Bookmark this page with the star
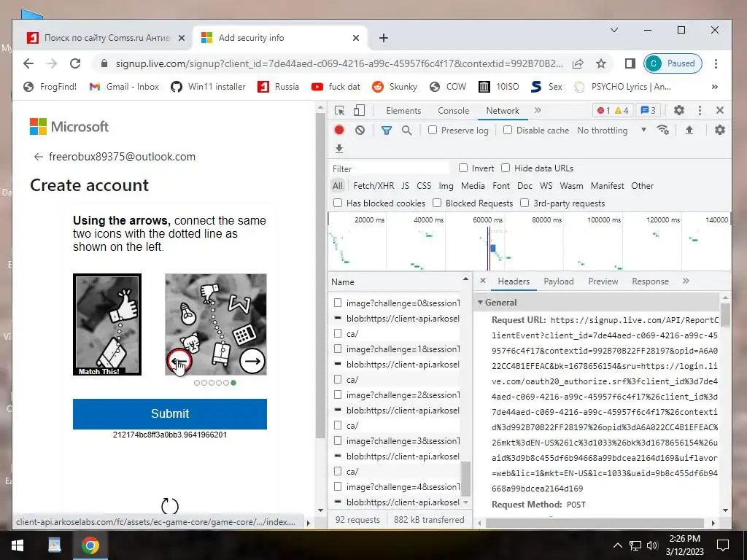Screen dimensions: 747x560 tap(601, 63)
